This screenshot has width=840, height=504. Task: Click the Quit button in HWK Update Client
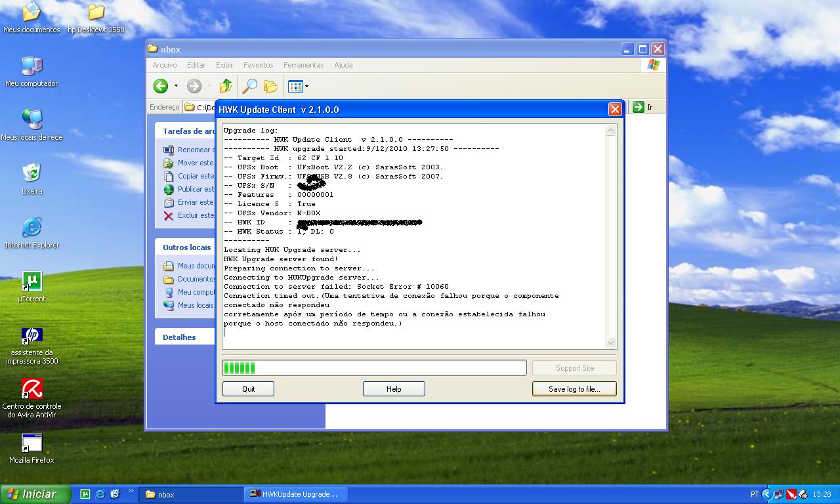248,389
